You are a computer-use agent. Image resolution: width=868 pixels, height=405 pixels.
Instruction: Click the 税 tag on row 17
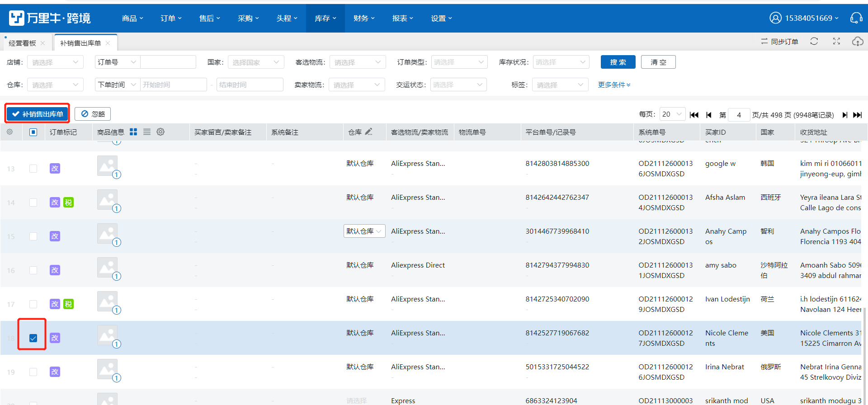click(68, 304)
